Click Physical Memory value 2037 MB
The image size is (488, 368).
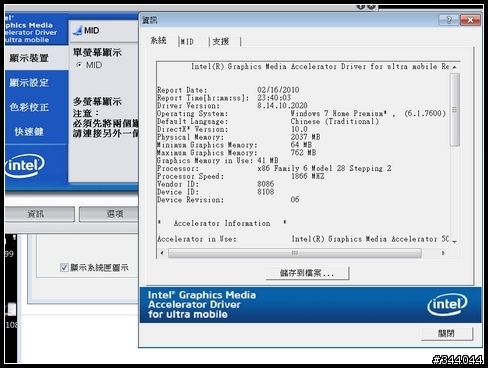pos(305,137)
